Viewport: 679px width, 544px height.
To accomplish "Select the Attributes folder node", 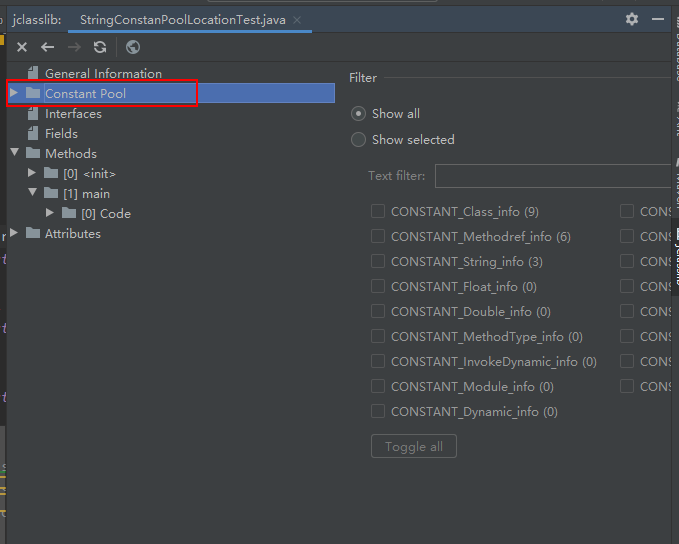I will click(x=73, y=234).
